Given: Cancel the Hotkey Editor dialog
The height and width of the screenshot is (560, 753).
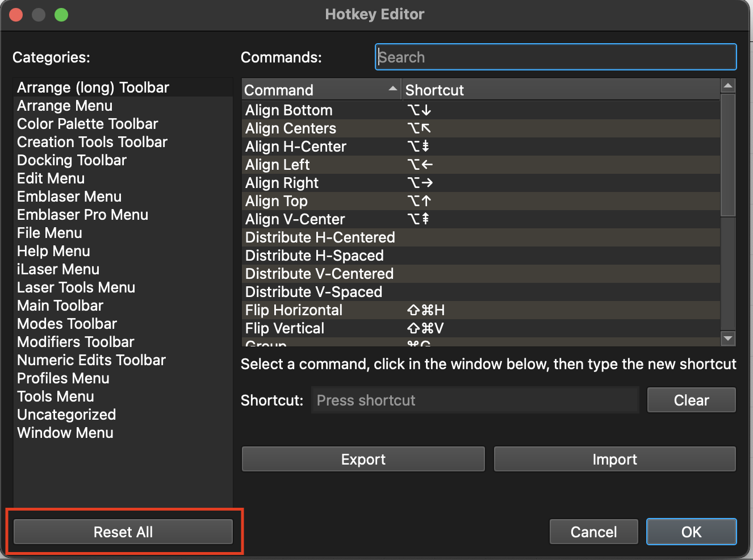Looking at the screenshot, I should click(593, 532).
